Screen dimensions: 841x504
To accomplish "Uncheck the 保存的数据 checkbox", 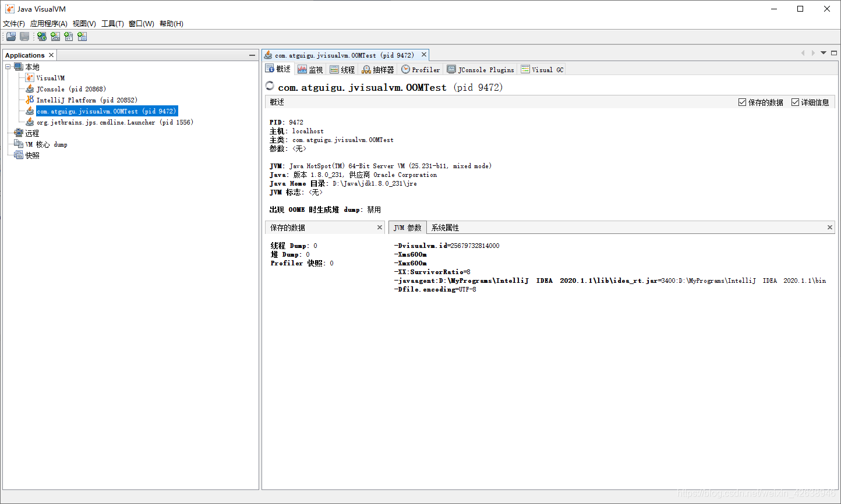I will click(x=742, y=102).
